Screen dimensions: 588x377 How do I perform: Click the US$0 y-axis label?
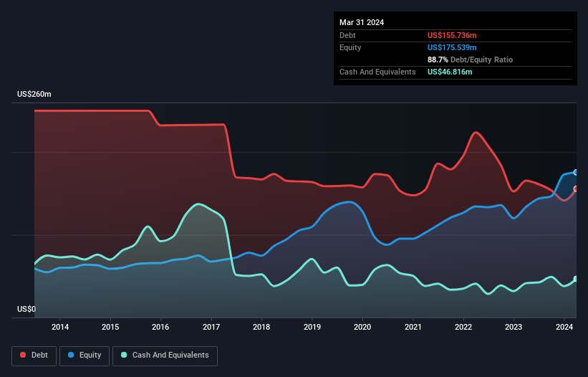pyautogui.click(x=26, y=309)
